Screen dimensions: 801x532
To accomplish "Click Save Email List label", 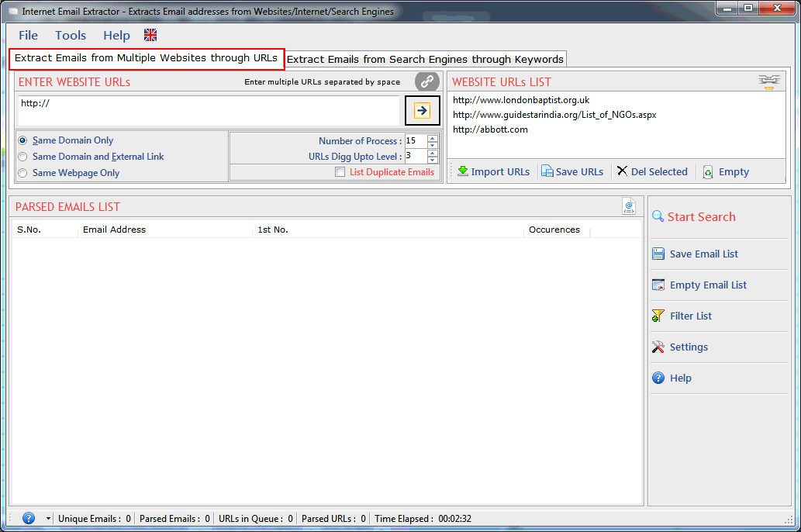I will coord(703,254).
